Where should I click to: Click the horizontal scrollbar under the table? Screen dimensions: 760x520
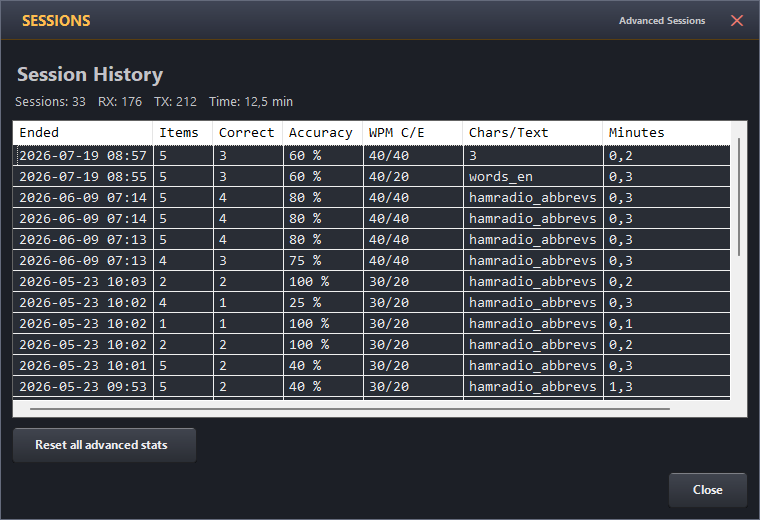tap(349, 409)
